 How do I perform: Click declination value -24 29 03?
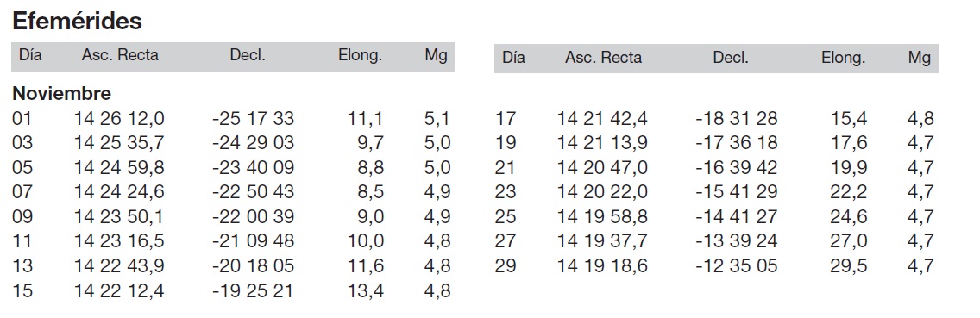click(x=253, y=143)
